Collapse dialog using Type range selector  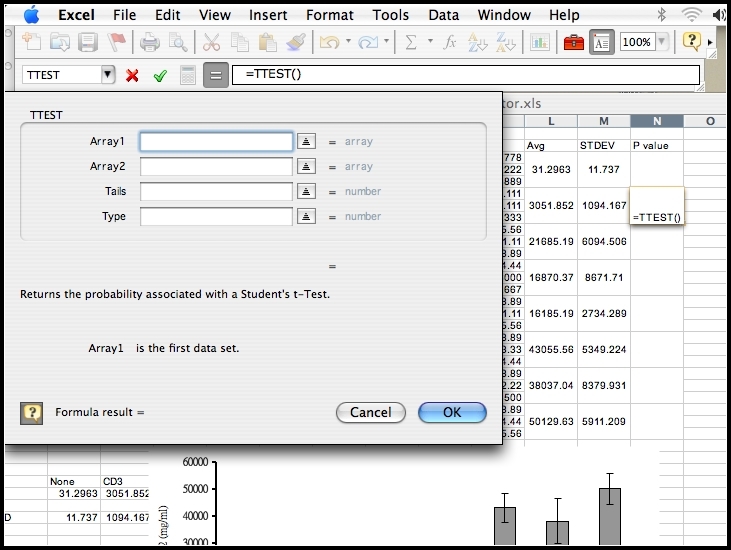[x=306, y=216]
